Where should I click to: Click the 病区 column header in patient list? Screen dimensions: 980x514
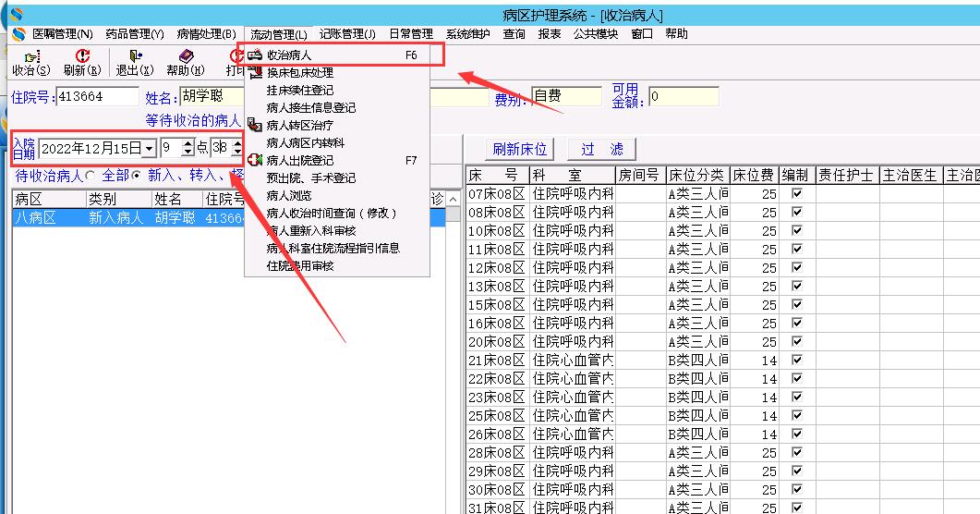49,200
